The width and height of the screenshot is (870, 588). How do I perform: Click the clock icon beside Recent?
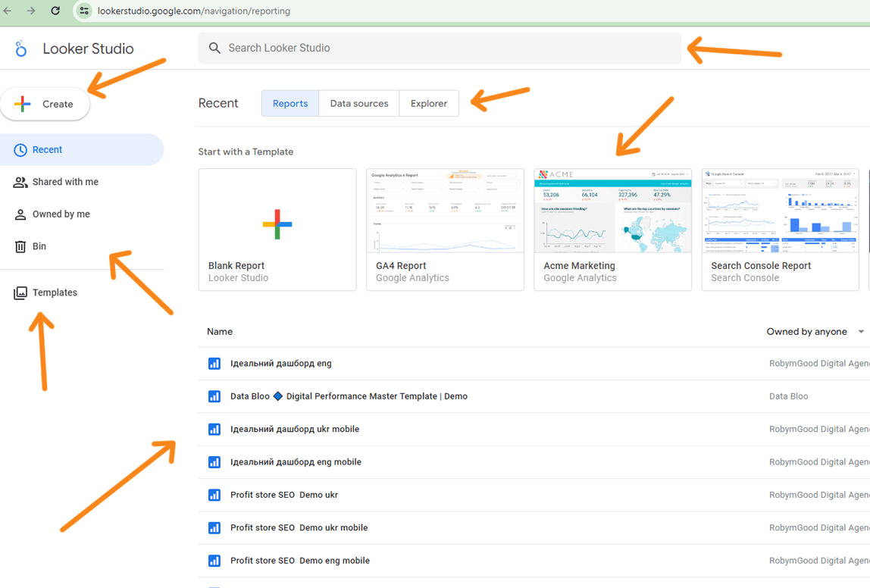point(20,150)
